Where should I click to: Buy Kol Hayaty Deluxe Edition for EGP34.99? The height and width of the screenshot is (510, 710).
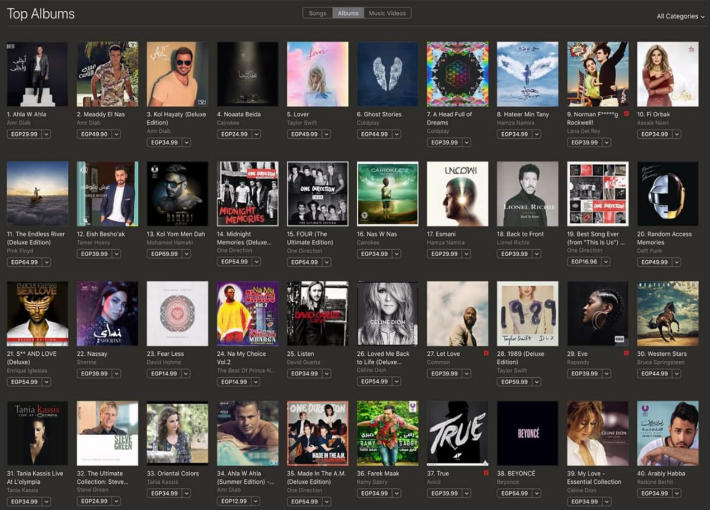point(164,142)
